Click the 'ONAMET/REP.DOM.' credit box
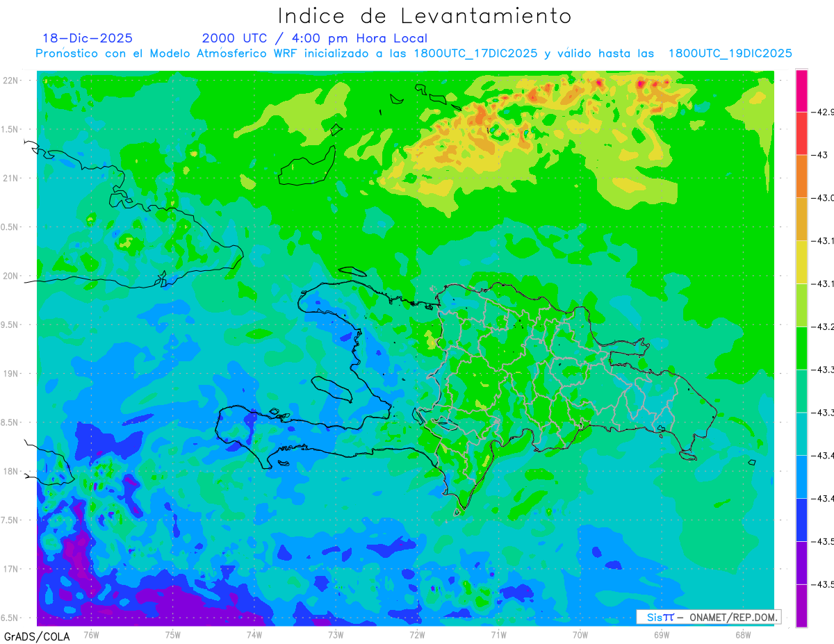Viewport: 834px width, 644px height. click(x=709, y=617)
